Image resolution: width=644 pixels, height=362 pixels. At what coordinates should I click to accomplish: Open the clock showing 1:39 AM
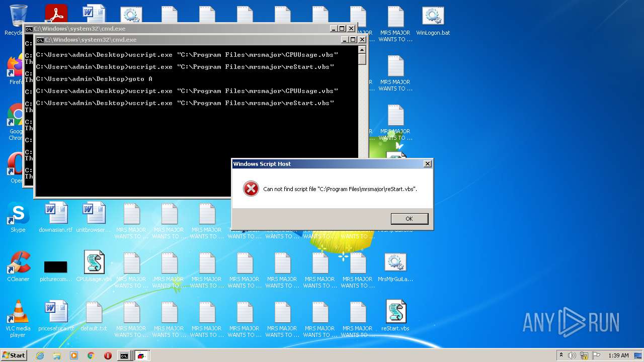tap(618, 355)
